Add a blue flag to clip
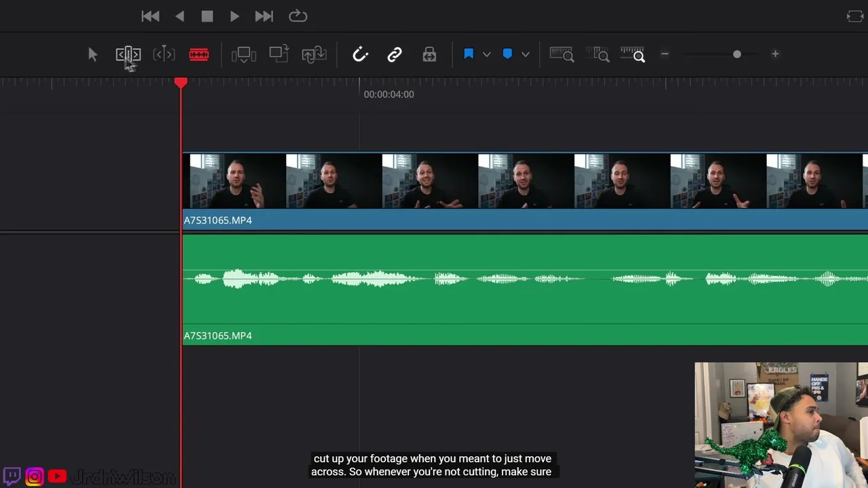 469,54
